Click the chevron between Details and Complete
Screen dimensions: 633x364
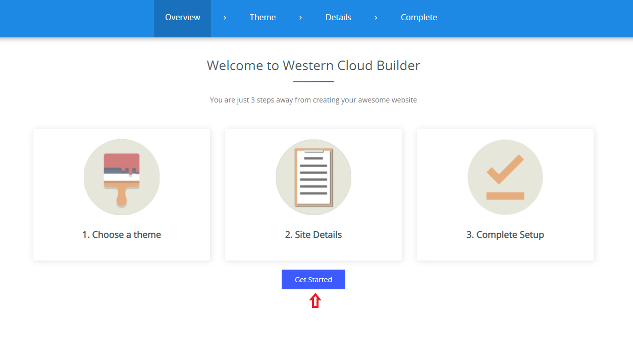[x=376, y=18]
